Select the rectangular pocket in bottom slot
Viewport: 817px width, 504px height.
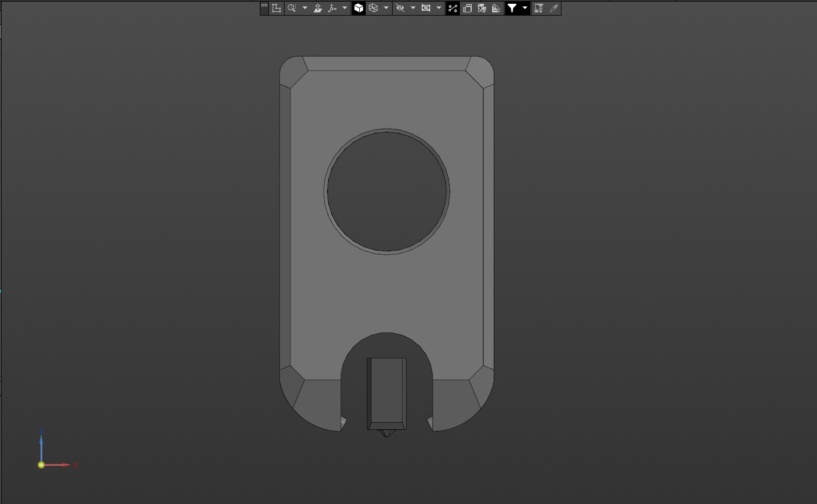coord(387,394)
